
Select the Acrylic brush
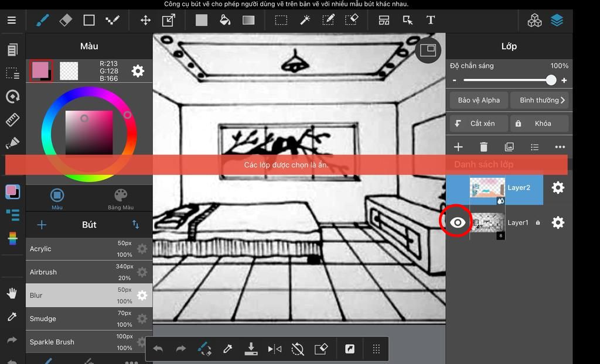(89, 249)
